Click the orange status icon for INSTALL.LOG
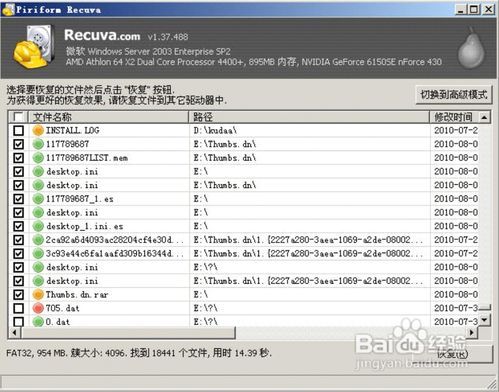Viewport: 499px width, 392px height. (38, 130)
